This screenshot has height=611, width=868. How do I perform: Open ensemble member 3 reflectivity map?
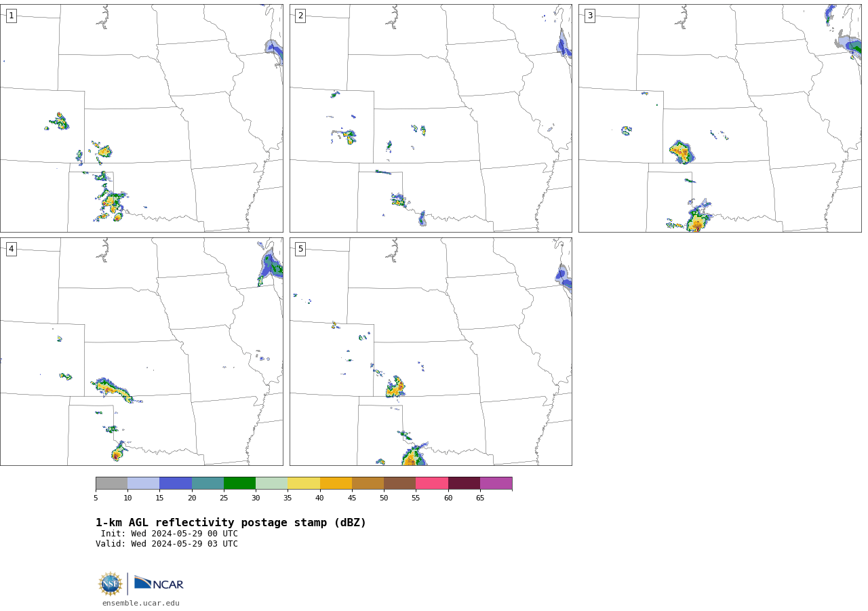[x=719, y=118]
